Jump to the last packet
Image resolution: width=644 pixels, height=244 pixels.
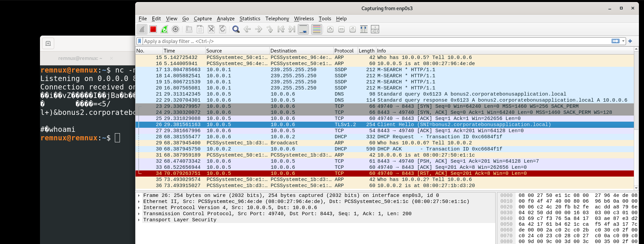coord(292,29)
